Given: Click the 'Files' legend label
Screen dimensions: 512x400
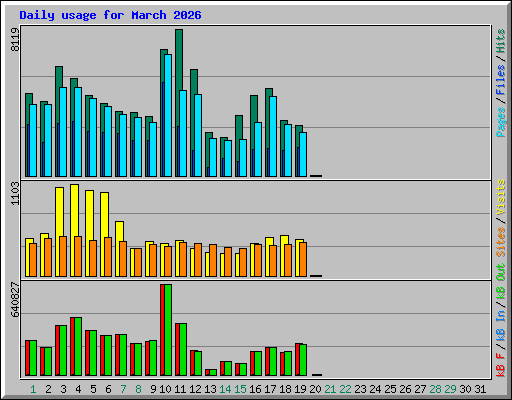Looking at the screenshot, I should tap(501, 80).
